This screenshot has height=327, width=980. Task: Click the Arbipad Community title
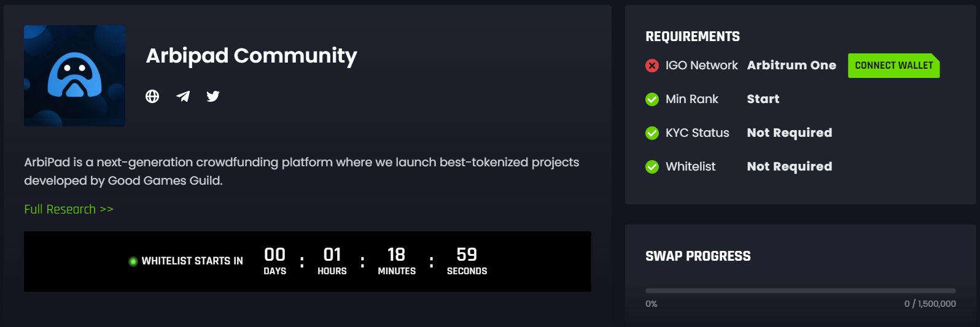[251, 56]
